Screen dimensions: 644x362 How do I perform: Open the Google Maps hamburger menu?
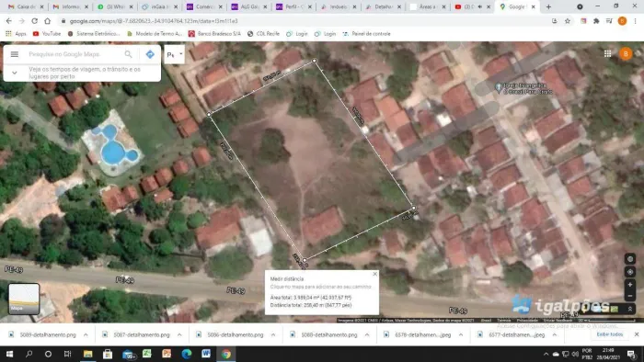(x=15, y=54)
